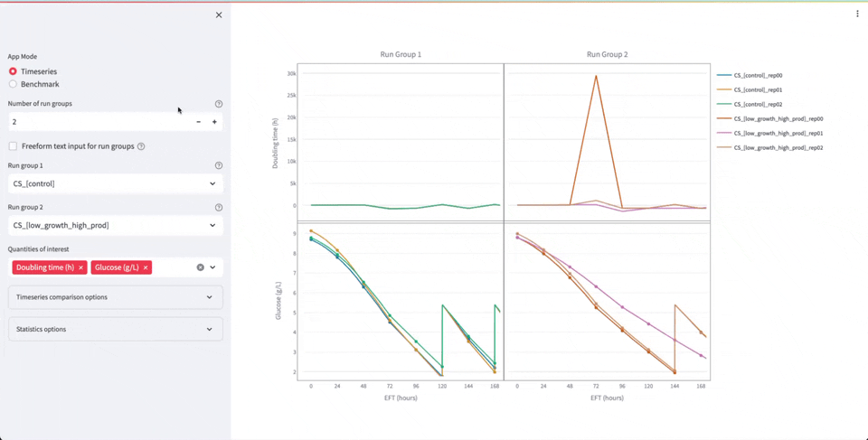Open the Run group 2 dropdown
The width and height of the screenshot is (868, 440).
116,225
